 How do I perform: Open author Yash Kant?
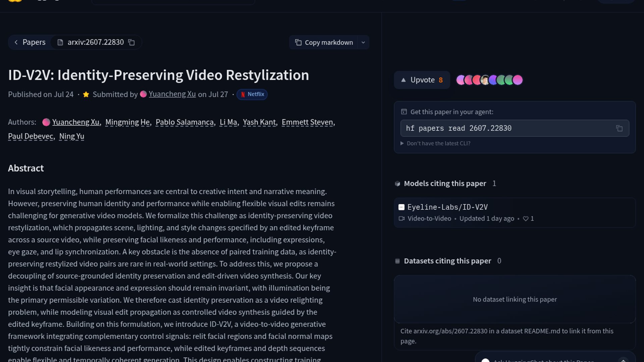259,122
